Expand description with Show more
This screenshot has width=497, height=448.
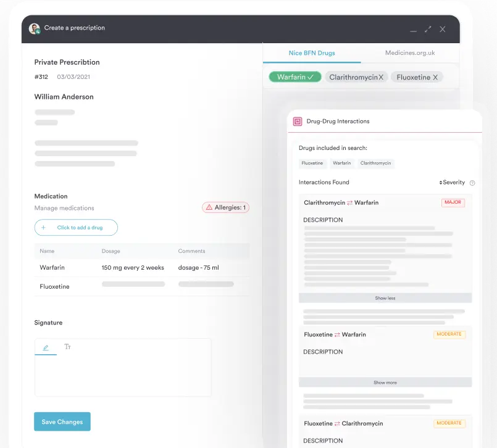(x=385, y=383)
